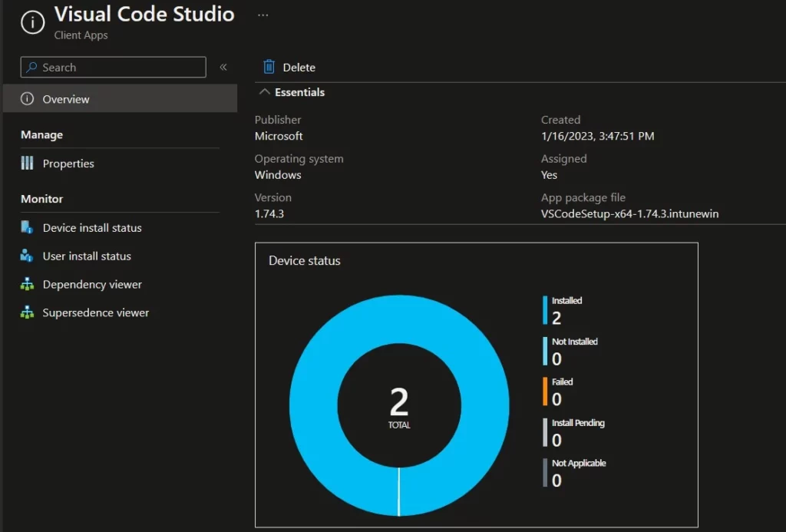Open the Supersedence viewer
Image resolution: width=786 pixels, height=532 pixels.
pyautogui.click(x=96, y=313)
